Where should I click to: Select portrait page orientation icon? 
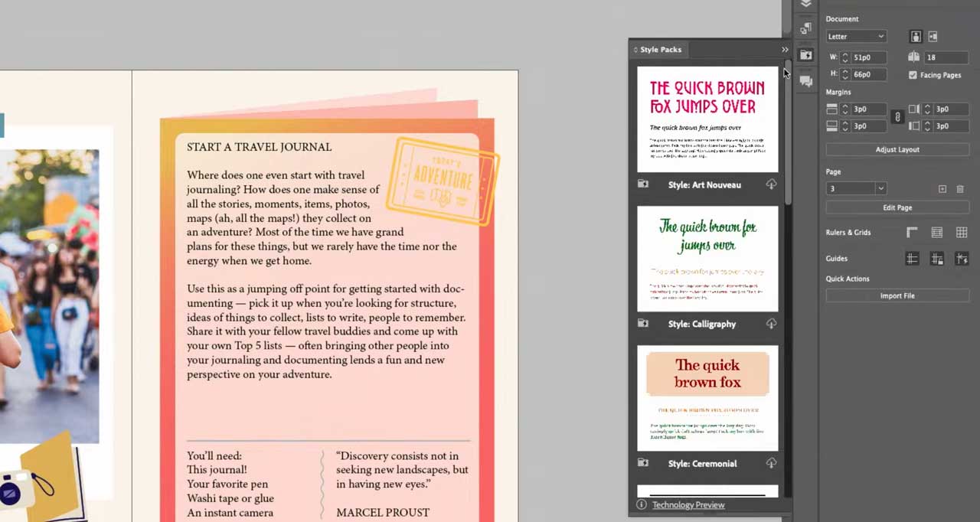point(916,37)
